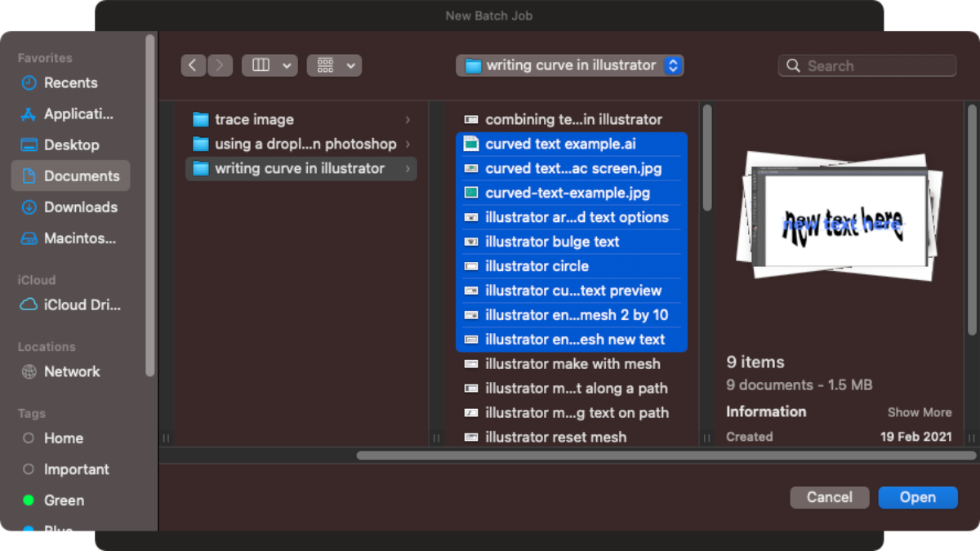Click the preview pane vertical scrollbar
This screenshot has width=980, height=551.
[x=972, y=219]
